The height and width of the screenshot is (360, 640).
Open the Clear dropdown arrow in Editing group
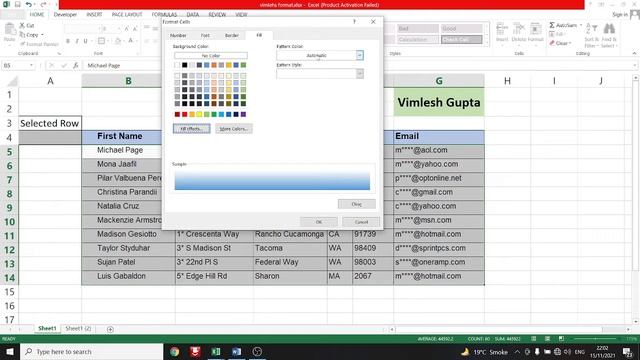click(570, 43)
